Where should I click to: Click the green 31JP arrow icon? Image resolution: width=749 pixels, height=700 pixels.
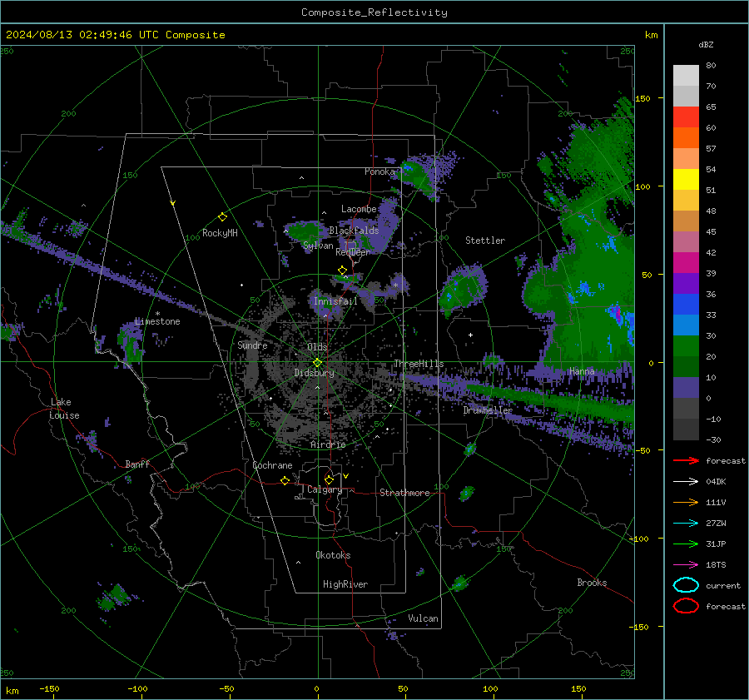click(686, 544)
